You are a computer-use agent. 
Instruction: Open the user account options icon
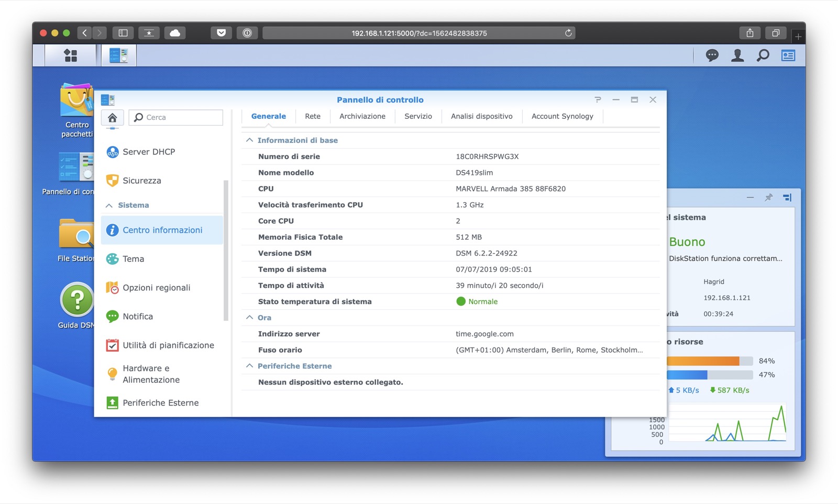737,55
